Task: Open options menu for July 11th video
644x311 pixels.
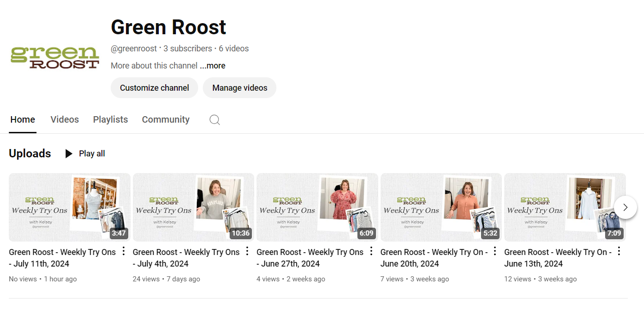Action: pos(124,251)
